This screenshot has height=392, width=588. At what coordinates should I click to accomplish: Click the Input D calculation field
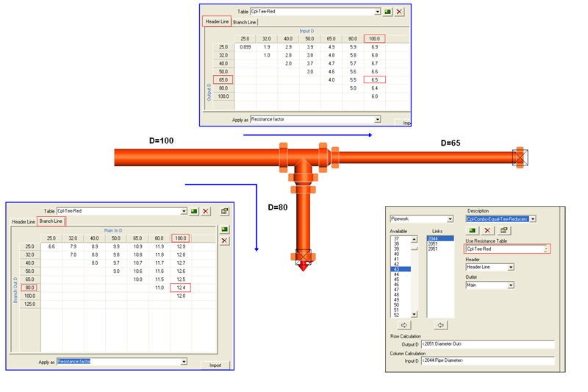tap(487, 360)
